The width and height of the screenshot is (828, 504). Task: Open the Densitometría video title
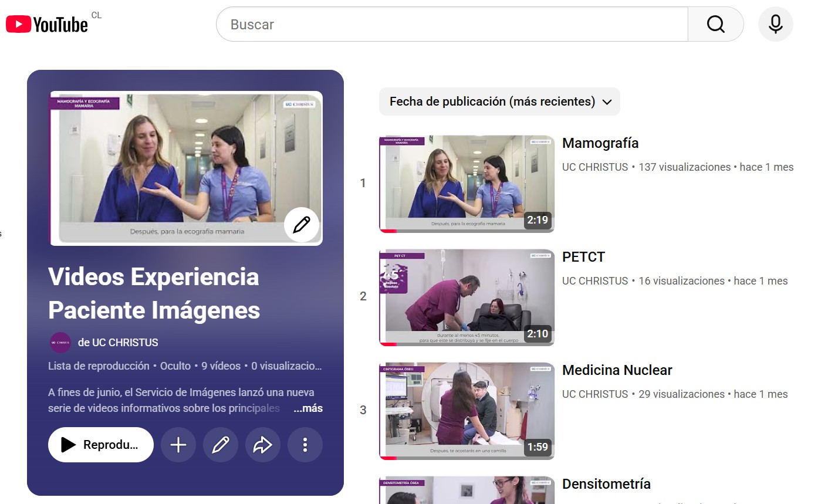click(606, 484)
